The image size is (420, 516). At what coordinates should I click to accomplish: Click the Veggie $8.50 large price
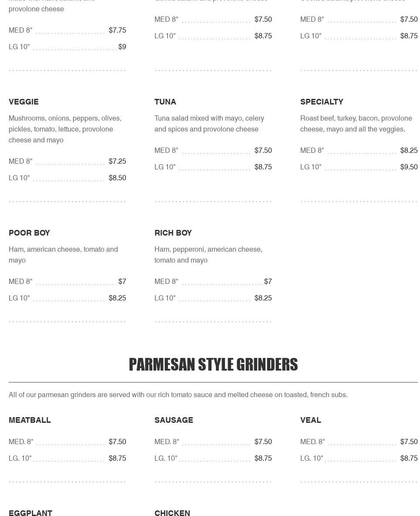117,178
